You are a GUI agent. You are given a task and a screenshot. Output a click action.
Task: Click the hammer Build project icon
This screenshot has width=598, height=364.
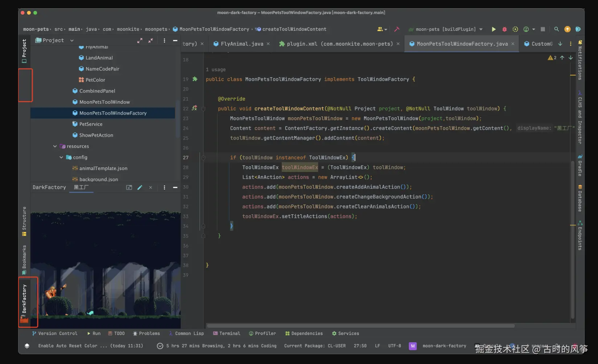coord(397,29)
